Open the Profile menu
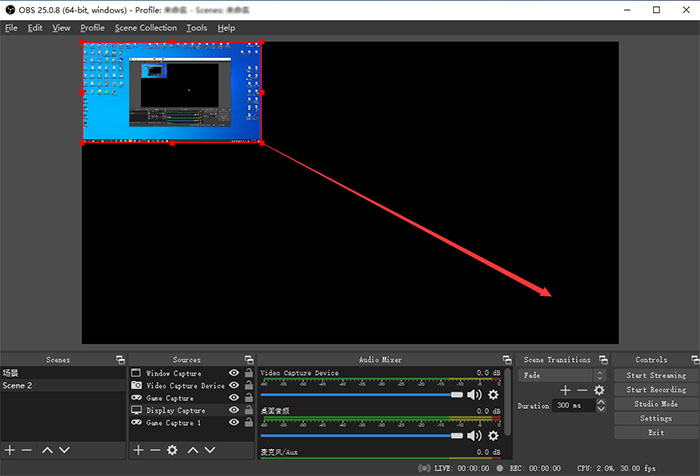 click(92, 28)
